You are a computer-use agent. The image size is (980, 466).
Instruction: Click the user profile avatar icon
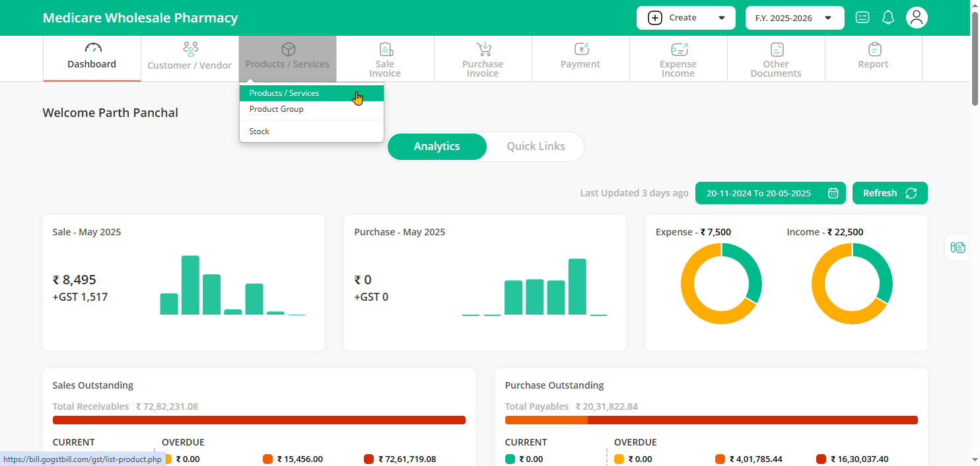click(x=917, y=18)
